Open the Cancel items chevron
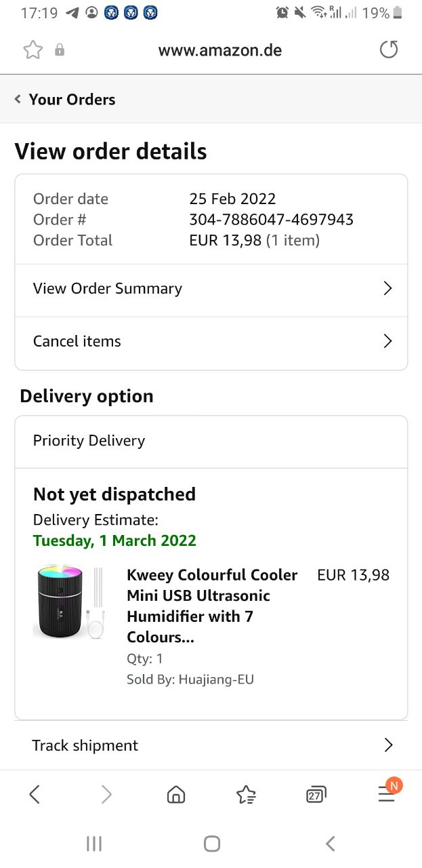 387,341
